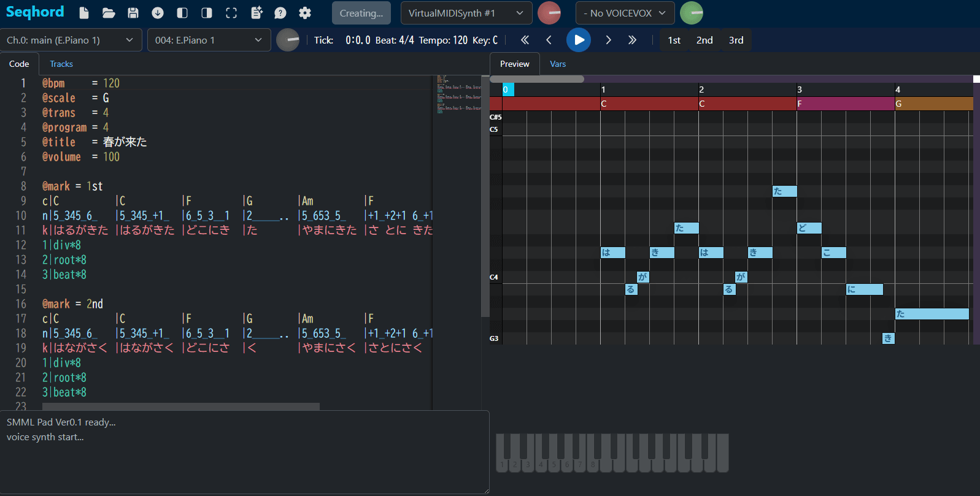Adjust the red MIDI volume knob

pos(549,13)
